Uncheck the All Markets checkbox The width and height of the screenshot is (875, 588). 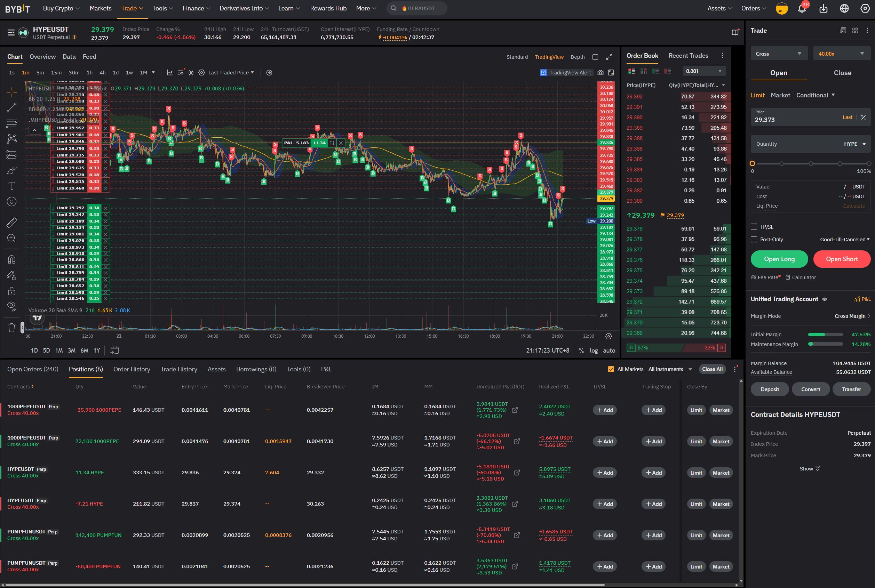tap(611, 369)
